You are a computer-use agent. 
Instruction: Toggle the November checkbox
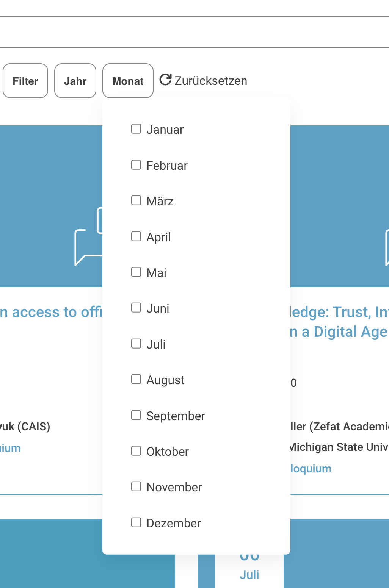pyautogui.click(x=136, y=486)
